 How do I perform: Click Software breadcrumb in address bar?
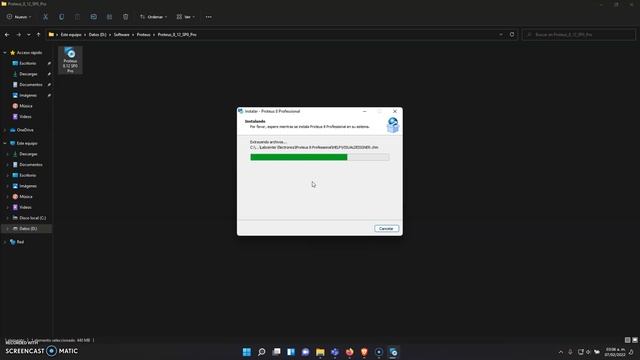click(122, 35)
